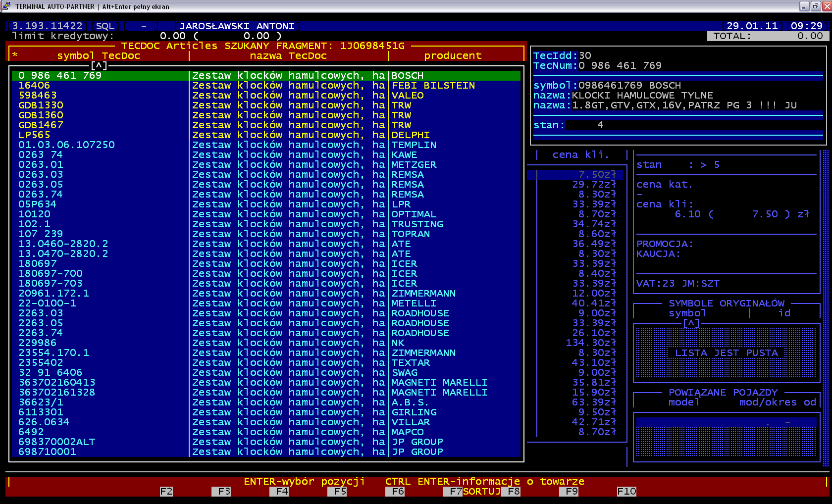
Task: Click price 29.72zł in cena kli. column
Action: [x=594, y=184]
